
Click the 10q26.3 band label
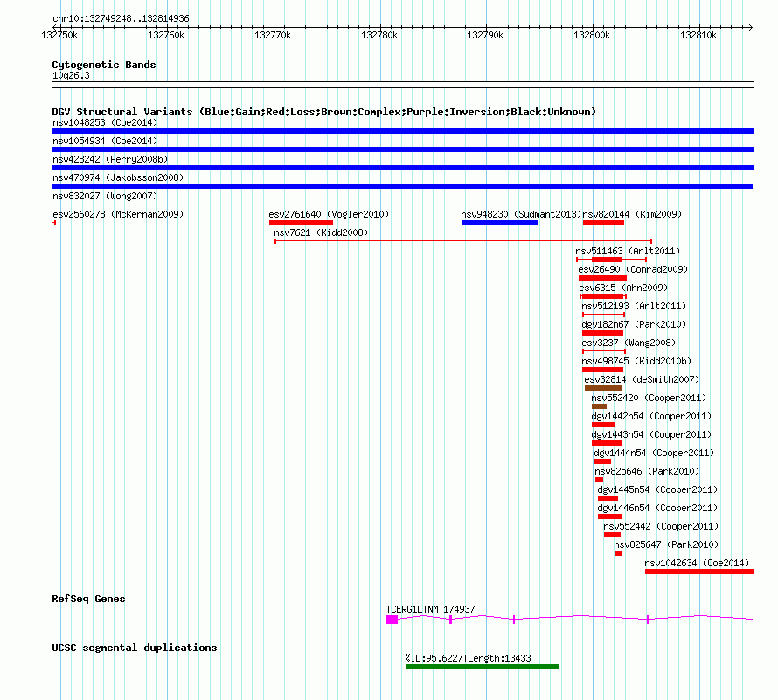71,75
